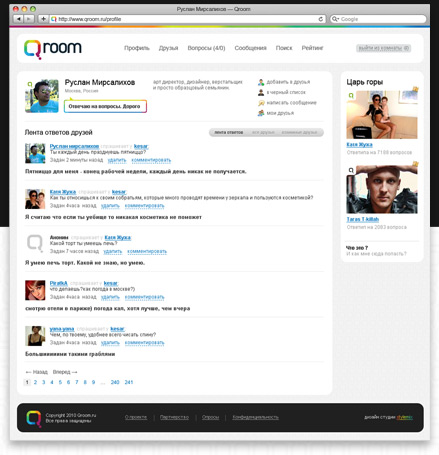
Task: Click the browser back arrow button
Action: [x=19, y=19]
